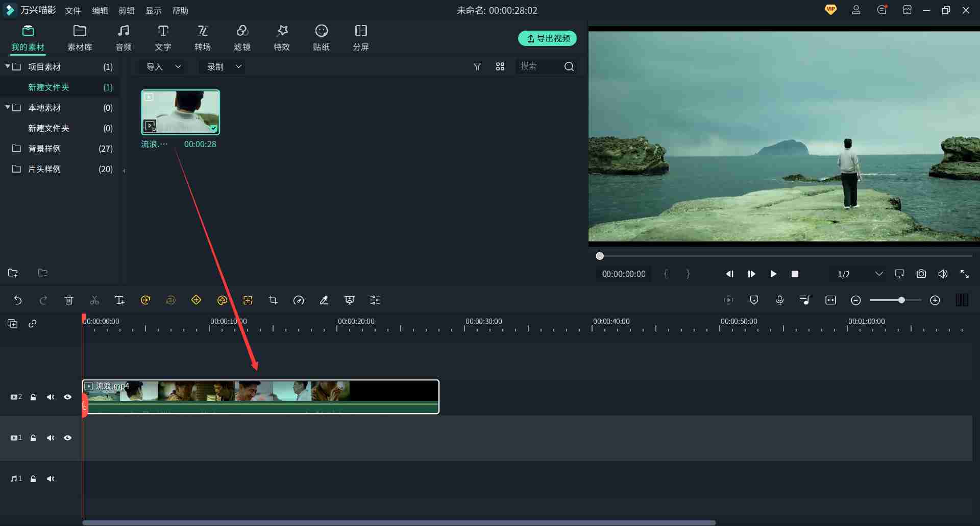Switch to the 转场 tab
980x526 pixels.
[203, 38]
